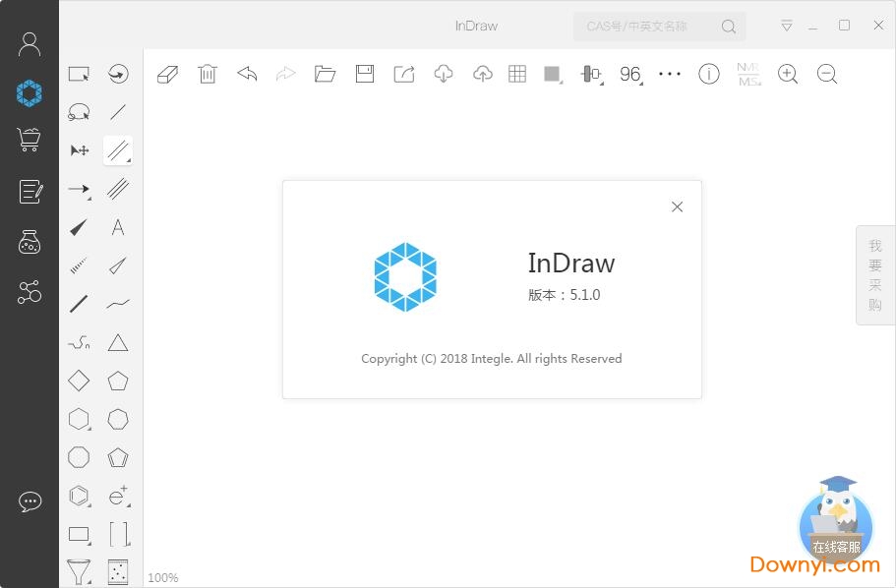Select the double bond tool

point(118,150)
